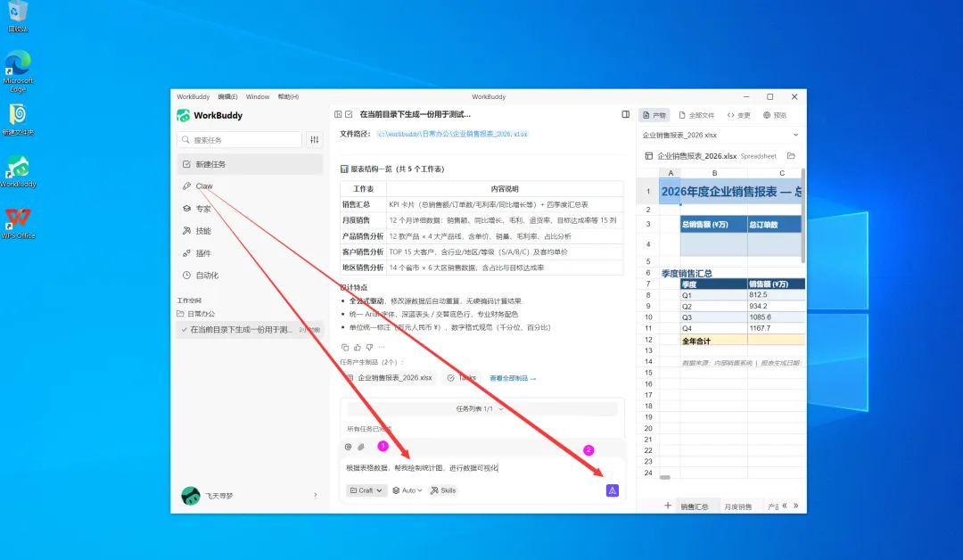The height and width of the screenshot is (560, 963).
Task: Select column B header in the spreadsheet
Action: 713,173
